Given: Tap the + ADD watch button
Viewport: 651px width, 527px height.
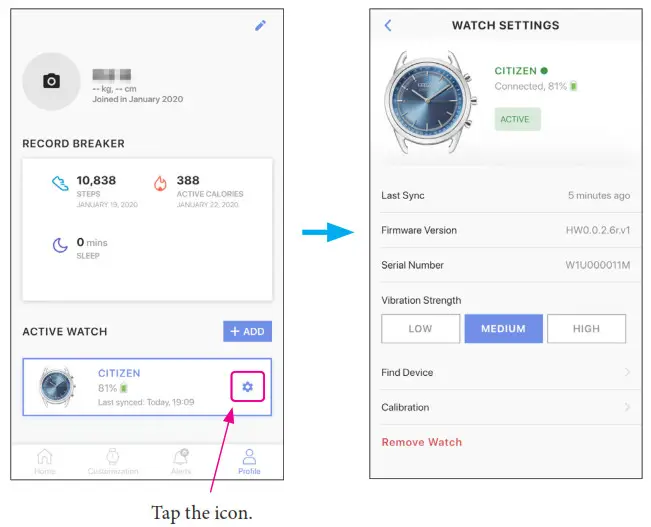Looking at the screenshot, I should 247,331.
